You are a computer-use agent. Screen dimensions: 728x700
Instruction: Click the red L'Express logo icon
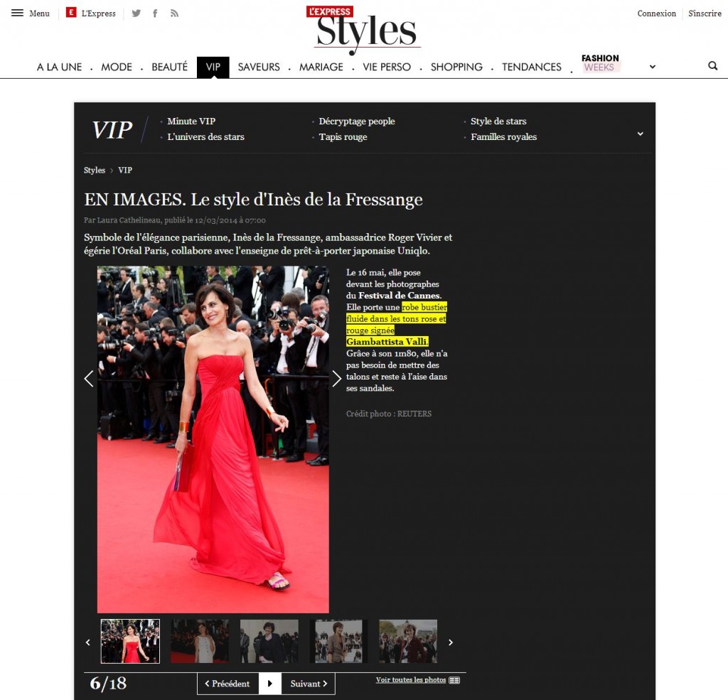pyautogui.click(x=70, y=13)
